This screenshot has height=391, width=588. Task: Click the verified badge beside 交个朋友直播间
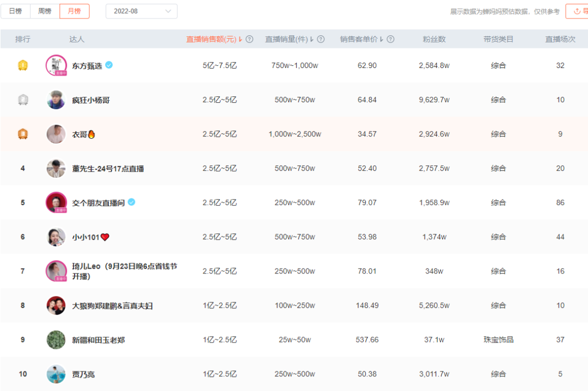click(131, 202)
